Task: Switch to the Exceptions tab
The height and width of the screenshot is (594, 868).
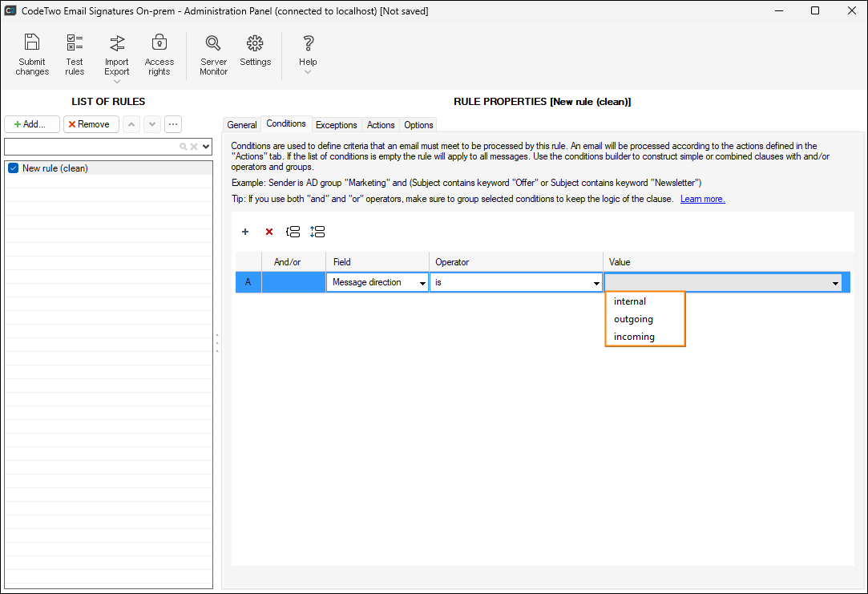Action: [x=336, y=125]
